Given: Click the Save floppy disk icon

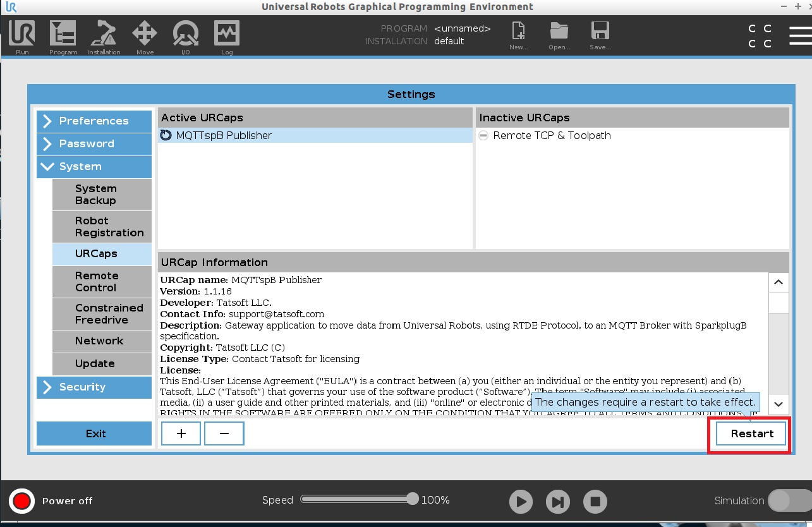Looking at the screenshot, I should [x=600, y=36].
